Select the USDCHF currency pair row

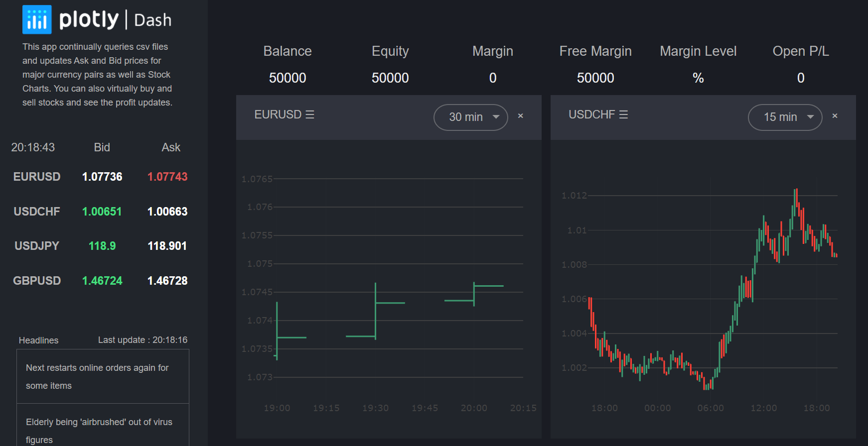pos(100,212)
